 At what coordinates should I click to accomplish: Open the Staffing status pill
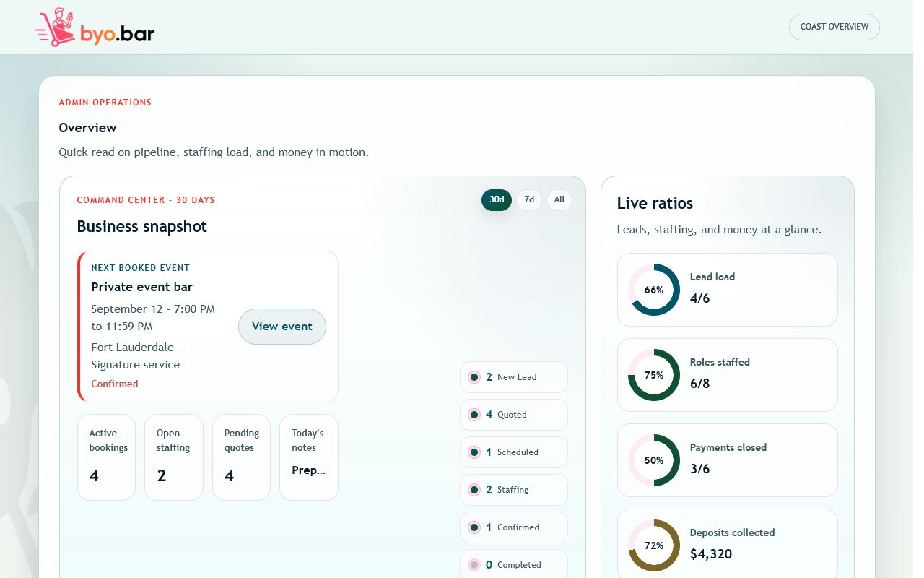tap(514, 490)
